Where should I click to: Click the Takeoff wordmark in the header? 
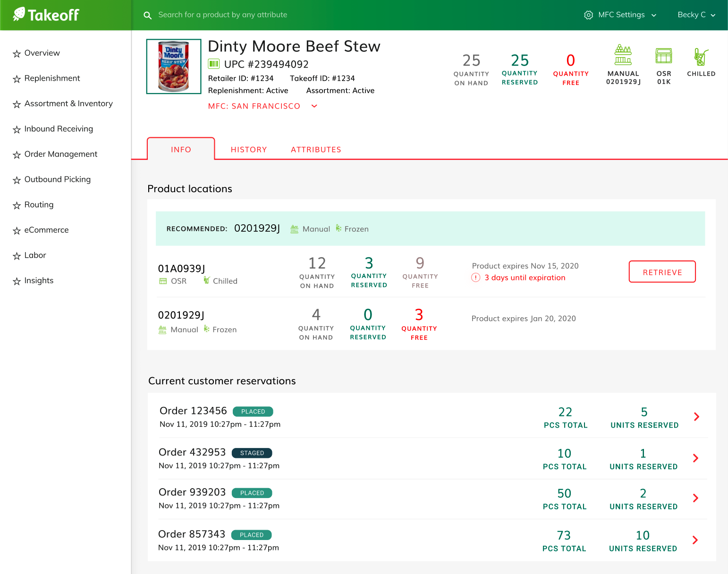pos(53,15)
